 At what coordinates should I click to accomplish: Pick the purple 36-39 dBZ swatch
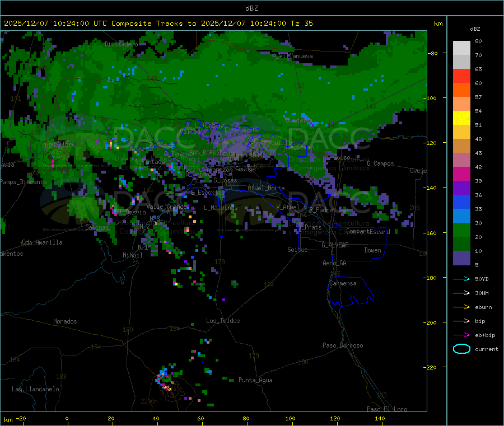[461, 188]
